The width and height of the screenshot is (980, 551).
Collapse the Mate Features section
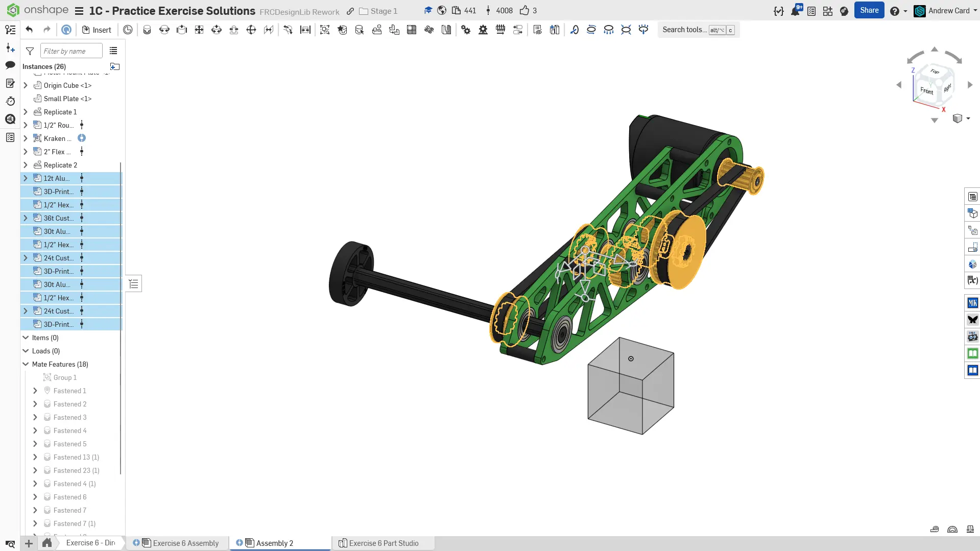[x=26, y=364]
